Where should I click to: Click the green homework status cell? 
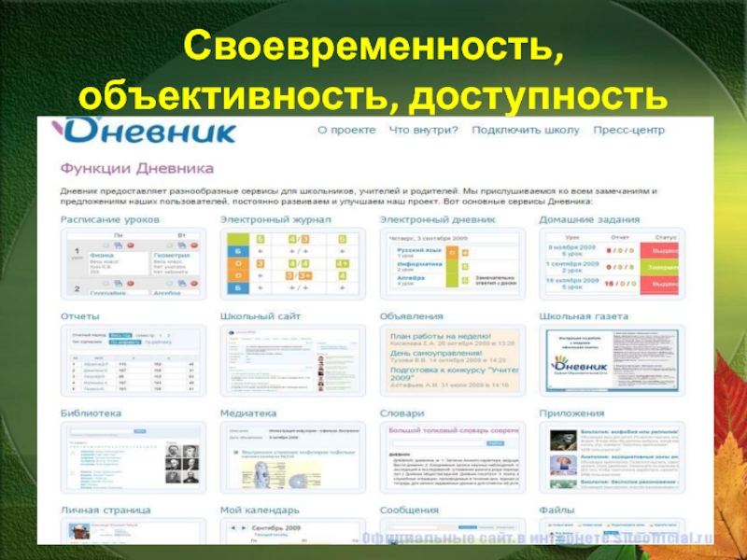tap(659, 267)
